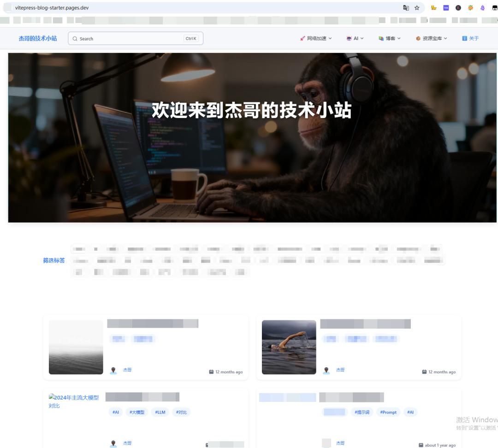498x448 pixels.
Task: Click the search magnifier icon in the search bar
Action: click(x=75, y=38)
